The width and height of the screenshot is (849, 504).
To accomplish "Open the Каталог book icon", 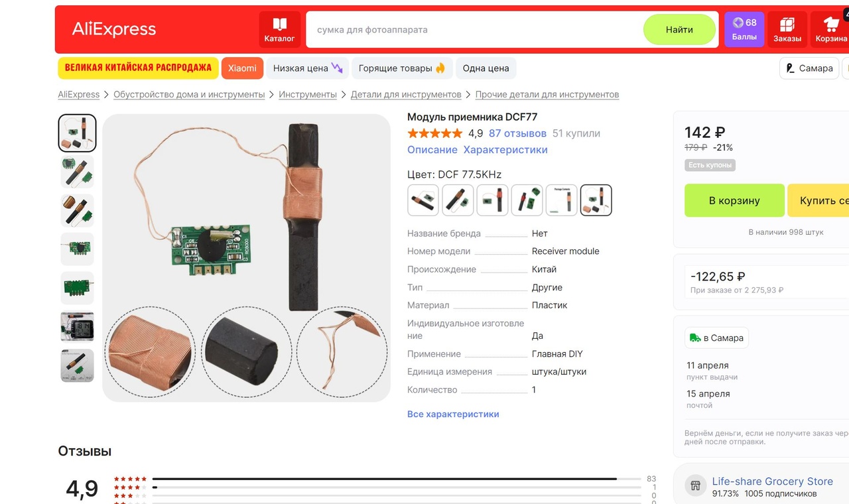I will click(x=279, y=29).
